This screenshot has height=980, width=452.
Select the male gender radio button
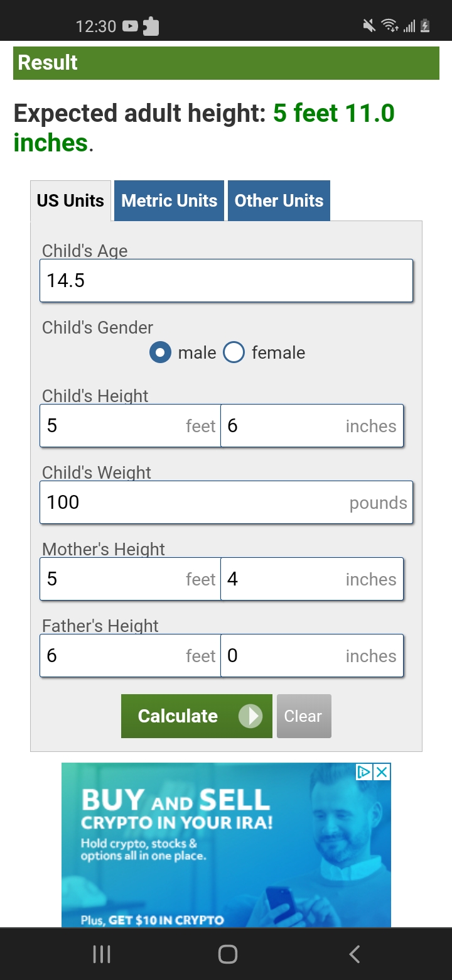pyautogui.click(x=160, y=352)
